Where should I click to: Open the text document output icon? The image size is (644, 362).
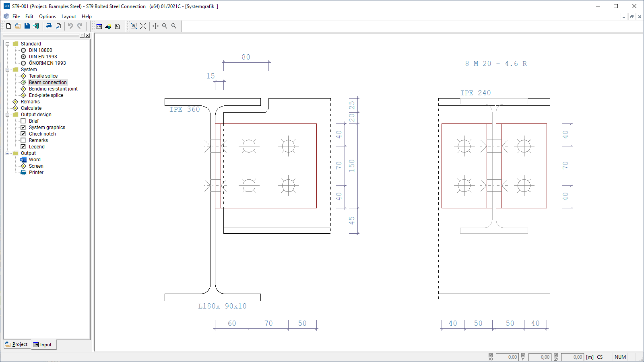(x=118, y=26)
